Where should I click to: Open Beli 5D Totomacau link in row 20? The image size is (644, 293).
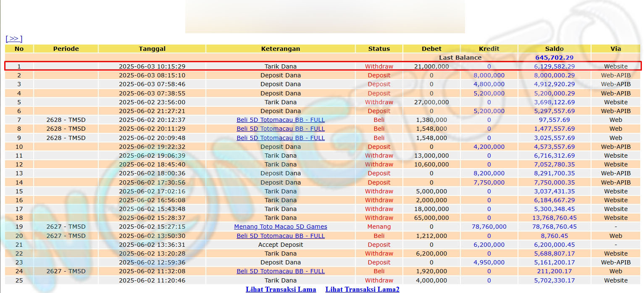click(x=281, y=236)
